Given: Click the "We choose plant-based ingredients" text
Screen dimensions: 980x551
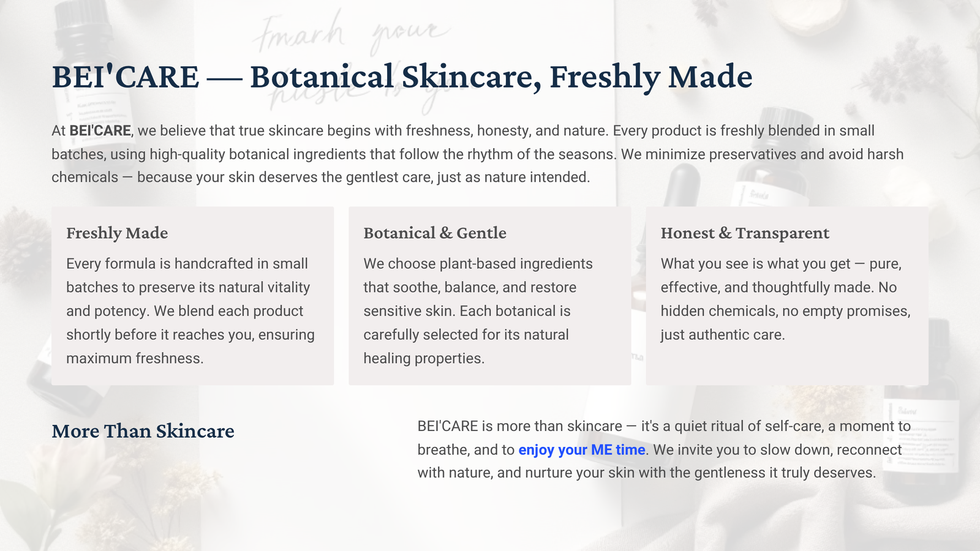Looking at the screenshot, I should coord(478,264).
